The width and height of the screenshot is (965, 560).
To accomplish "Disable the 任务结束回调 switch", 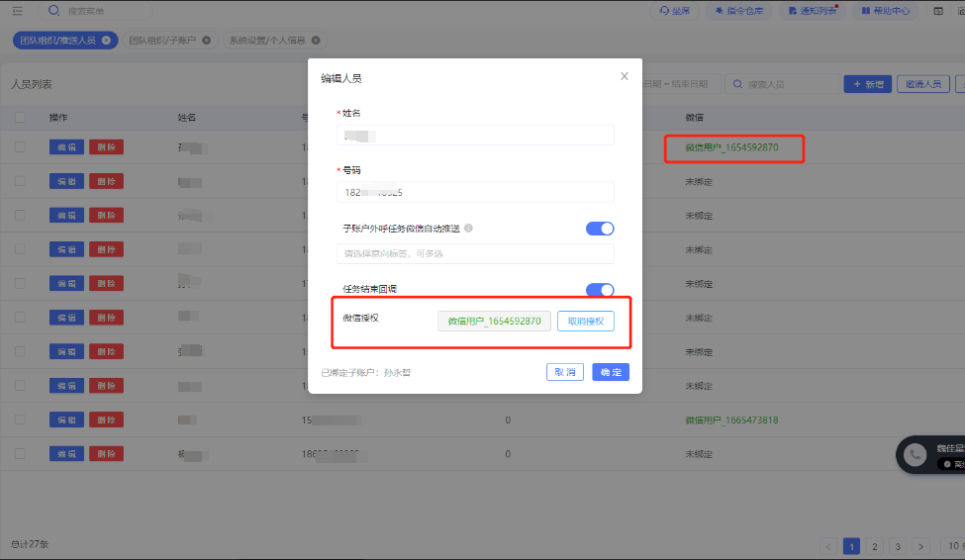I will point(600,290).
